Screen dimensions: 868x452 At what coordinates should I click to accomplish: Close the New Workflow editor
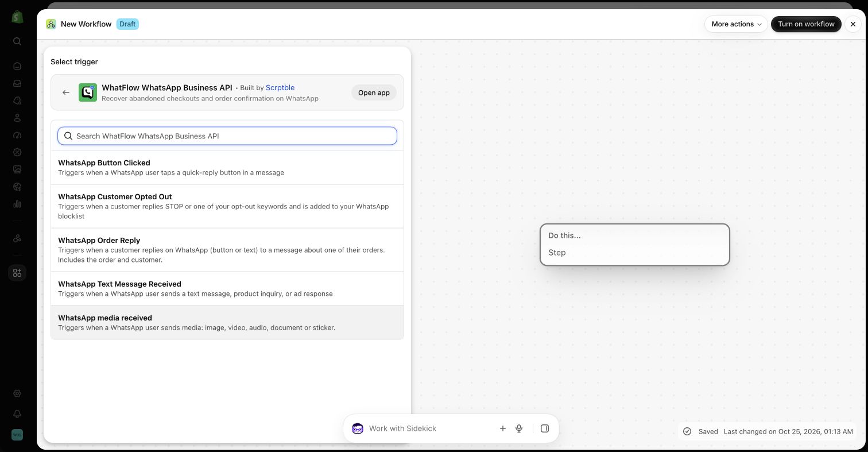tap(853, 24)
